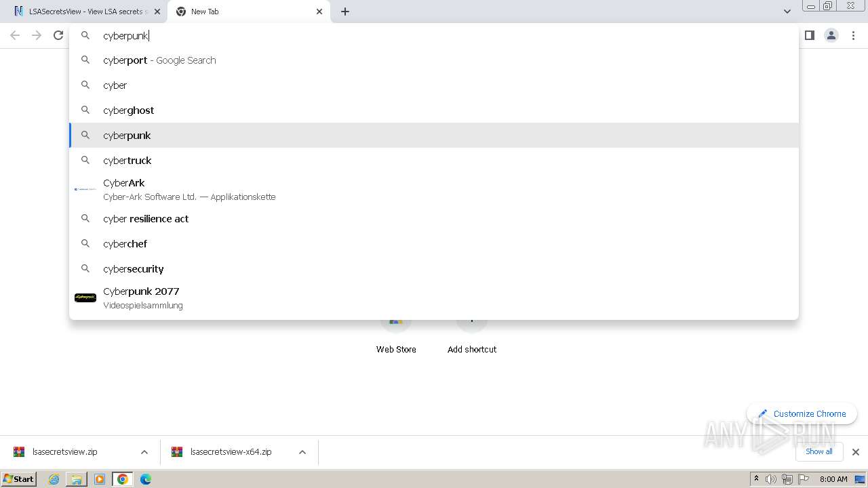The image size is (868, 488).
Task: Click search icon beside cybertruck suggestion
Action: tap(85, 161)
